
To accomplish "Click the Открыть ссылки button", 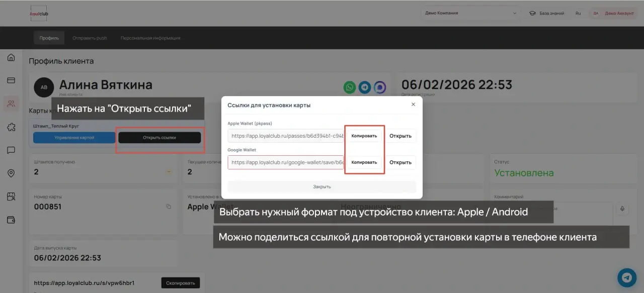I will click(159, 137).
